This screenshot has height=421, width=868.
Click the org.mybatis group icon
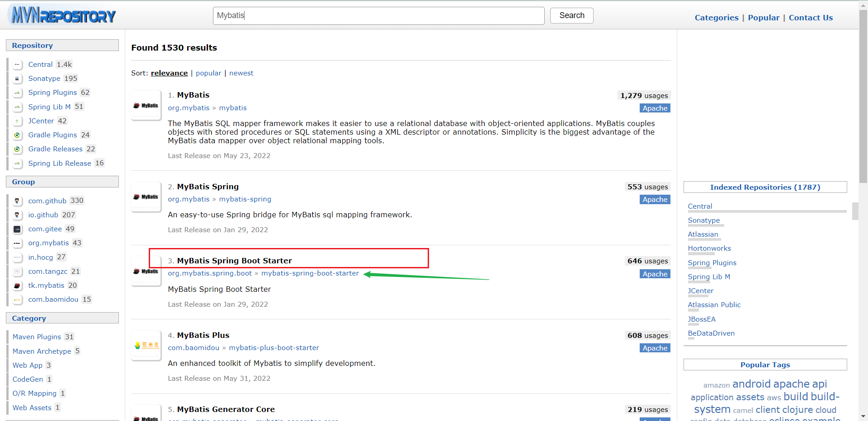[17, 243]
